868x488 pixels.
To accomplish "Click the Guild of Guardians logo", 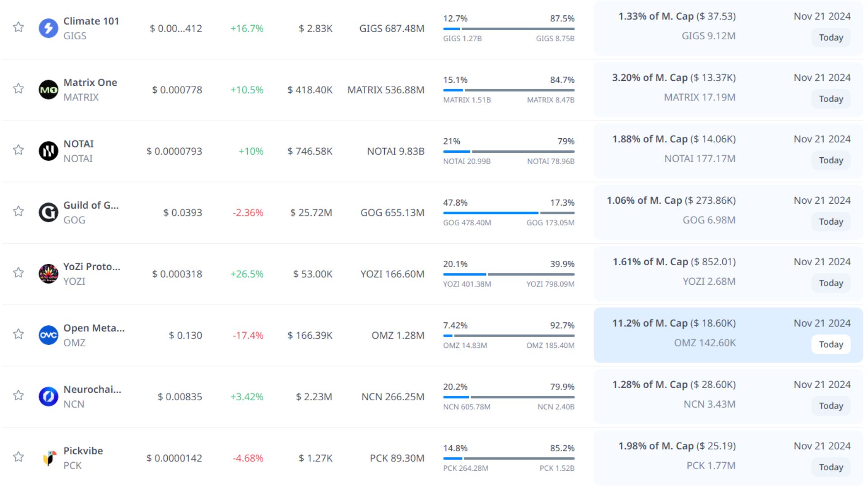I will click(48, 212).
